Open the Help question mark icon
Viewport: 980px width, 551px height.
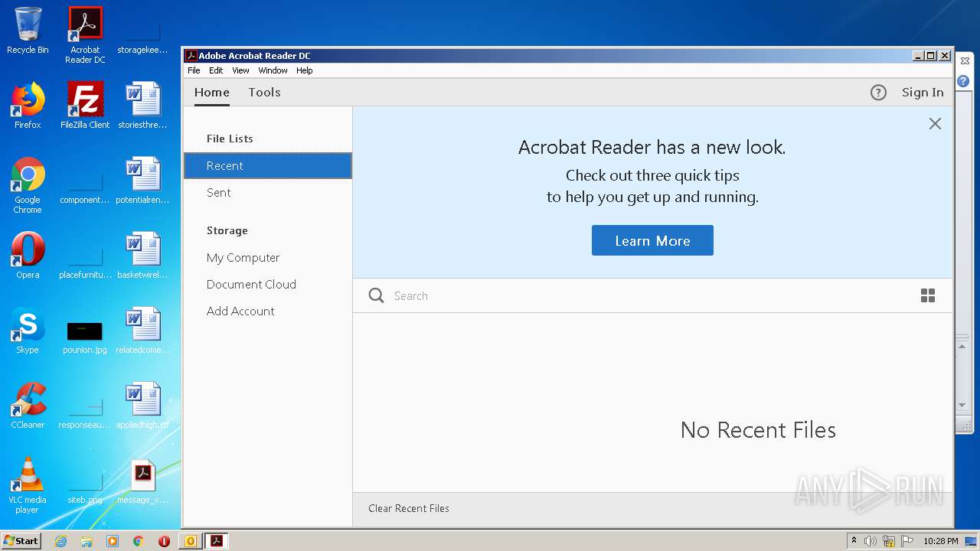[878, 93]
